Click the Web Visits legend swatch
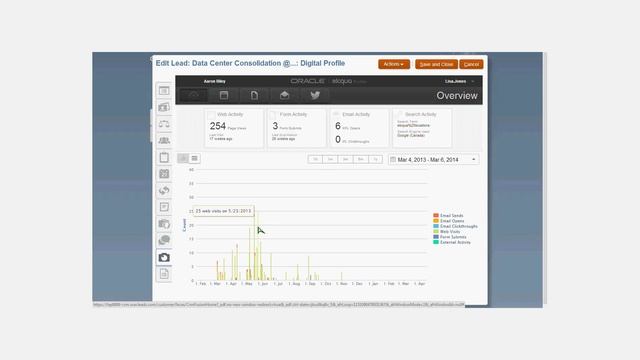 436,231
